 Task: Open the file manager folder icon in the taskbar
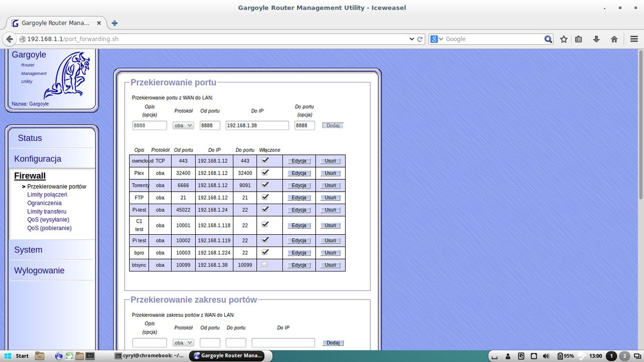(79, 356)
